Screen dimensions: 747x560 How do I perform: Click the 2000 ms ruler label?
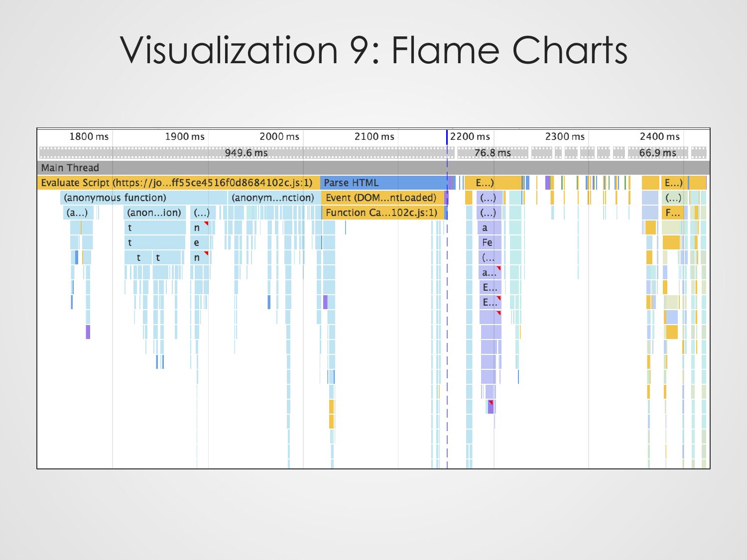click(279, 136)
